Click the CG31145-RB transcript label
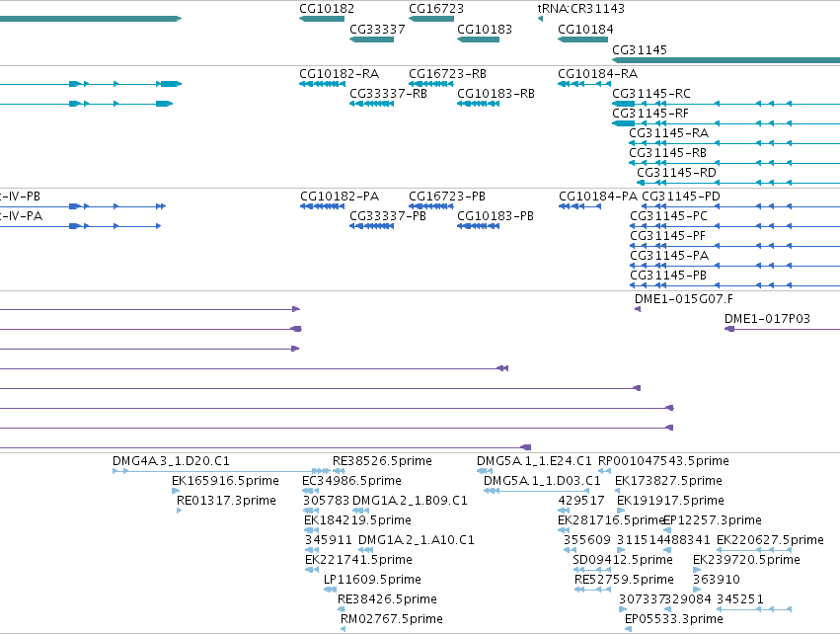This screenshot has width=840, height=634. pos(667,153)
